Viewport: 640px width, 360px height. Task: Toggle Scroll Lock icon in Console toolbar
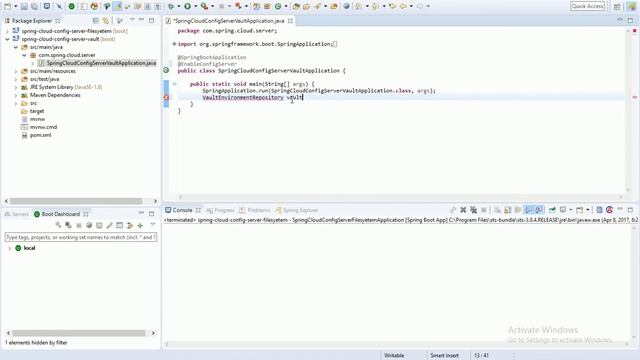pos(507,210)
